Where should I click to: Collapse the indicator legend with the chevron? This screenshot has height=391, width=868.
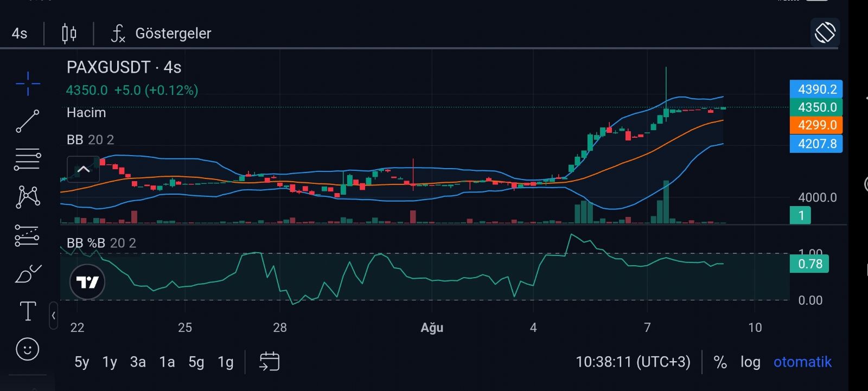click(84, 169)
